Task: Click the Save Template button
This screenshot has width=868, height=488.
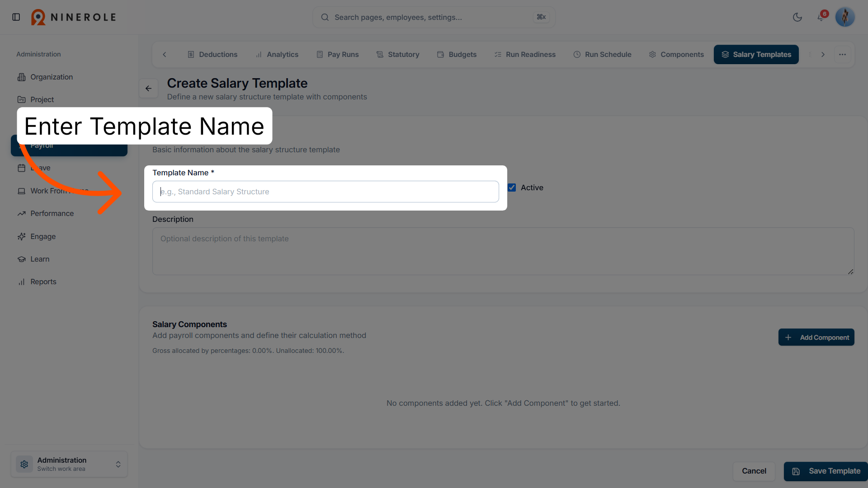Action: click(826, 471)
